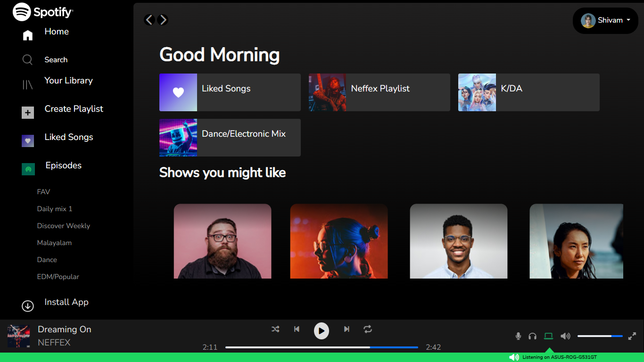Open the blue-haired woman show thumbnail
This screenshot has width=644, height=362.
pyautogui.click(x=339, y=241)
